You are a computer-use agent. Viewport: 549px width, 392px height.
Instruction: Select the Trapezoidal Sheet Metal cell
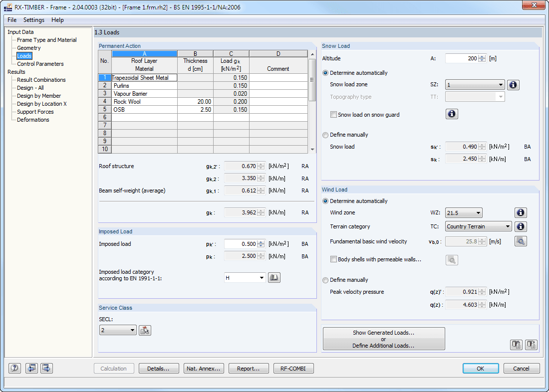(144, 78)
